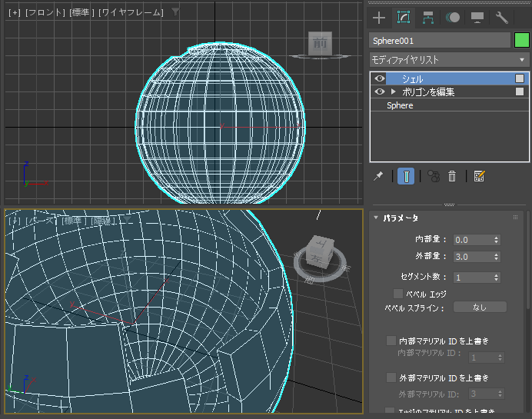Viewport: 532px width, 419px height.
Task: Toggle eye visibility of シェル modifier
Action: pos(379,78)
